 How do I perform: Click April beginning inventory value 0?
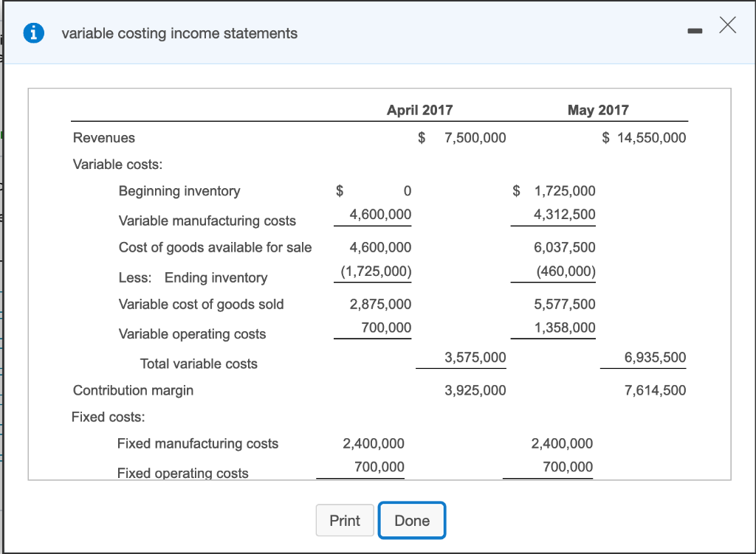pos(408,191)
